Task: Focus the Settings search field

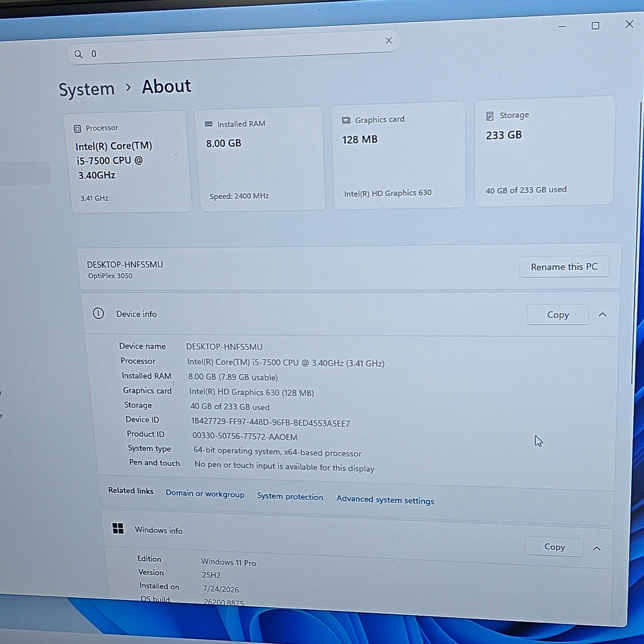Action: click(x=234, y=48)
